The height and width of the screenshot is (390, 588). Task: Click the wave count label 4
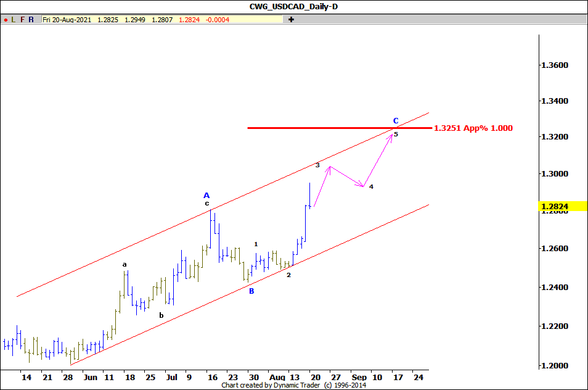click(371, 186)
